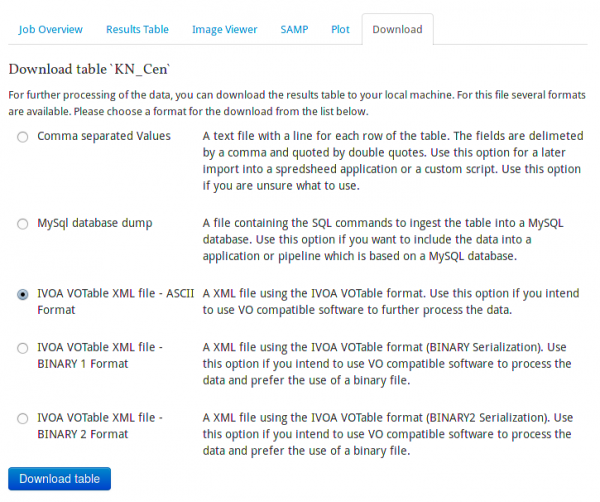Click the BINARY2 Serialization description text
Screen dimensions: 600x502
[x=387, y=435]
